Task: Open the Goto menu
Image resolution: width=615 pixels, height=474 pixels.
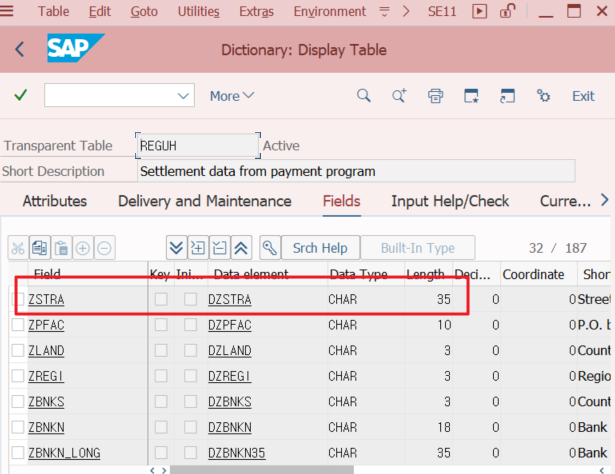Action: [x=144, y=11]
